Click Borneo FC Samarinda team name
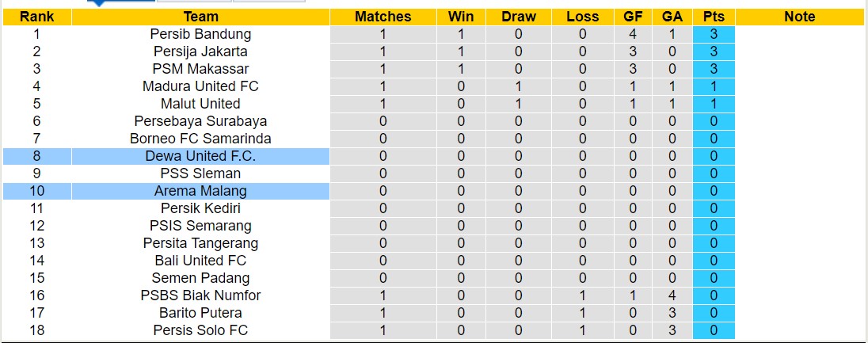Image resolution: width=868 pixels, height=343 pixels. (x=200, y=139)
